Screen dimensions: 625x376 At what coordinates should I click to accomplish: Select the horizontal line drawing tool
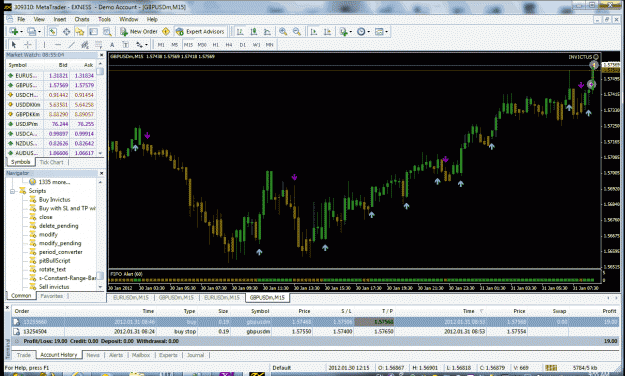[58, 45]
